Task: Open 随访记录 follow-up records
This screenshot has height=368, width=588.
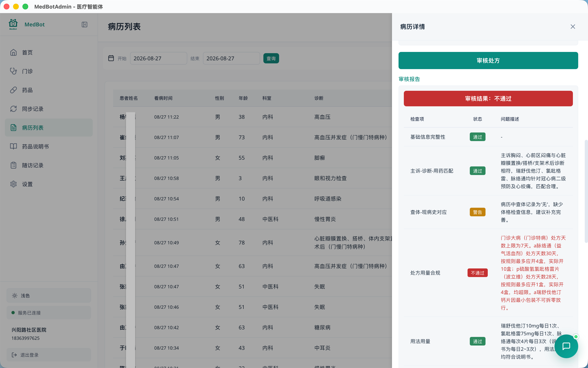Action: coord(49,165)
